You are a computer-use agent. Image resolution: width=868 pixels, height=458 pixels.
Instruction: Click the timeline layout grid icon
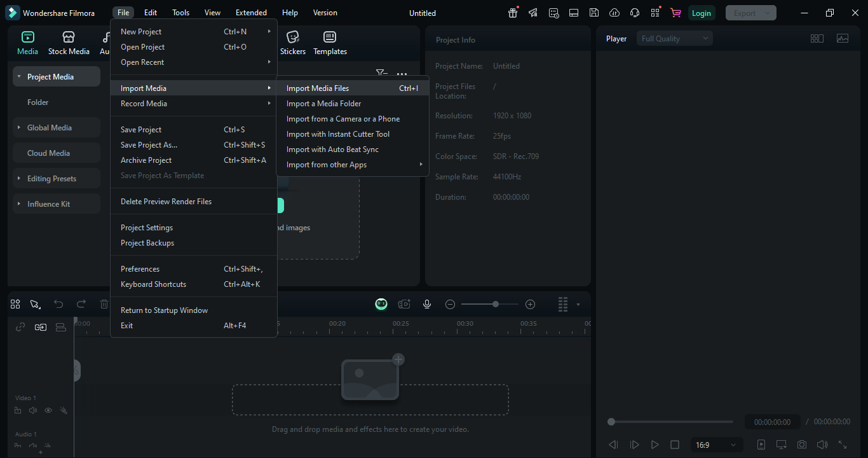pyautogui.click(x=15, y=304)
